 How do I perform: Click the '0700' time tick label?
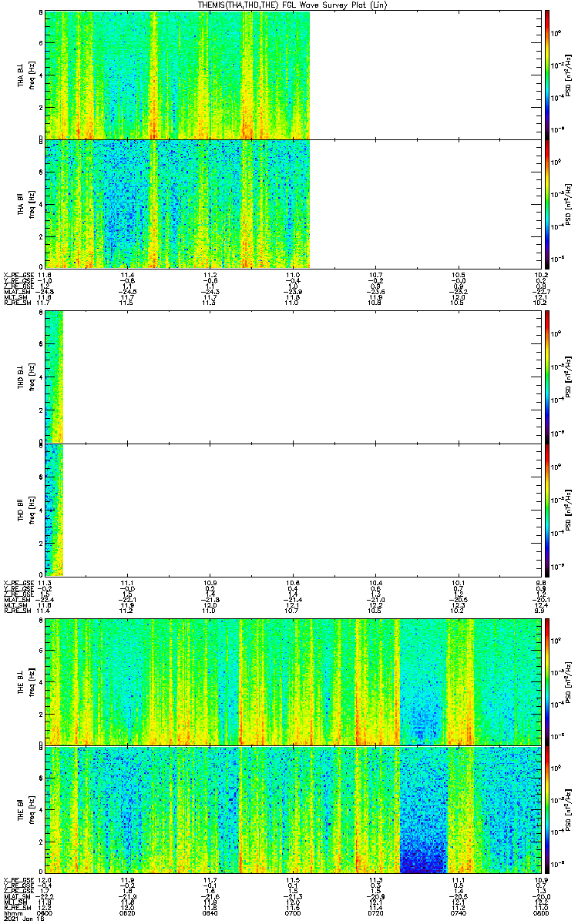[x=293, y=914]
